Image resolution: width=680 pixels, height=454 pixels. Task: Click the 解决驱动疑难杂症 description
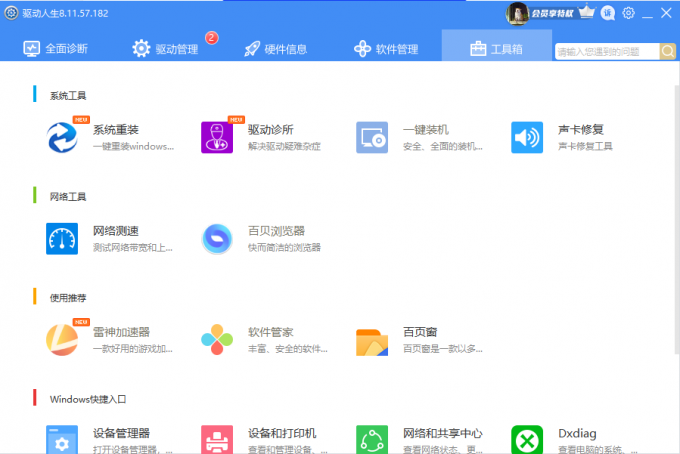pyautogui.click(x=284, y=147)
